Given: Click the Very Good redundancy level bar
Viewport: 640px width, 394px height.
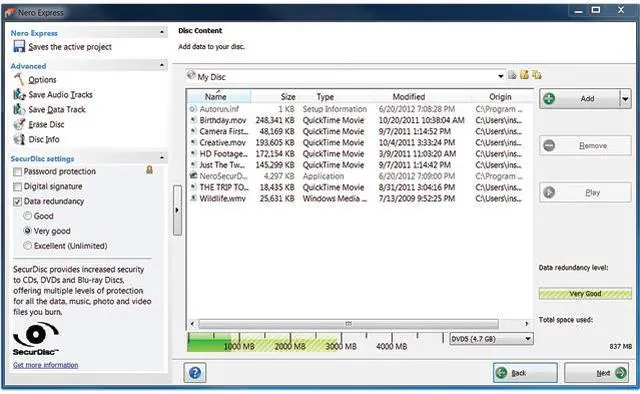Looking at the screenshot, I should (x=585, y=294).
